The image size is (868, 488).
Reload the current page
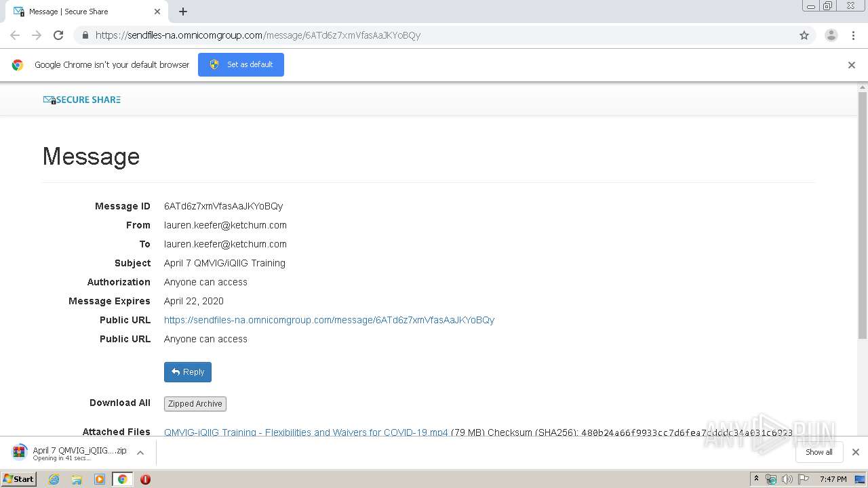tap(58, 35)
